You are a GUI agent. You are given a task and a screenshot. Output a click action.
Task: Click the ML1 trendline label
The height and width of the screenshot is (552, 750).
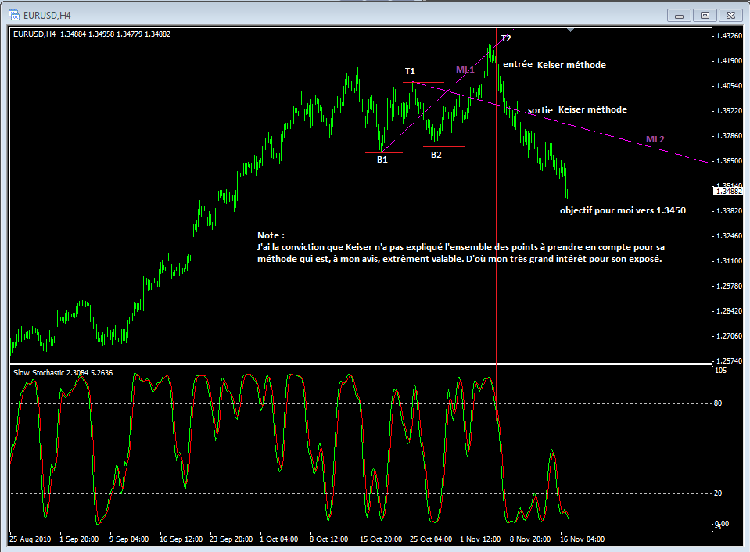click(x=465, y=69)
